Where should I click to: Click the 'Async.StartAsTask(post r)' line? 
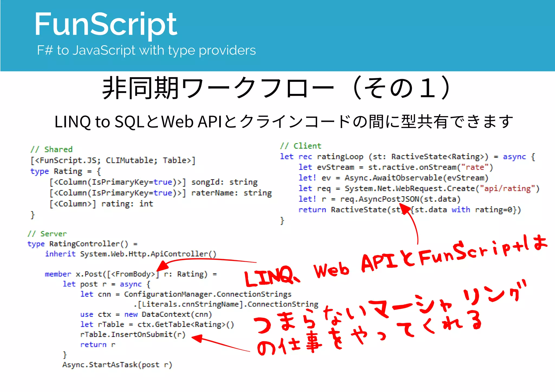point(117,365)
